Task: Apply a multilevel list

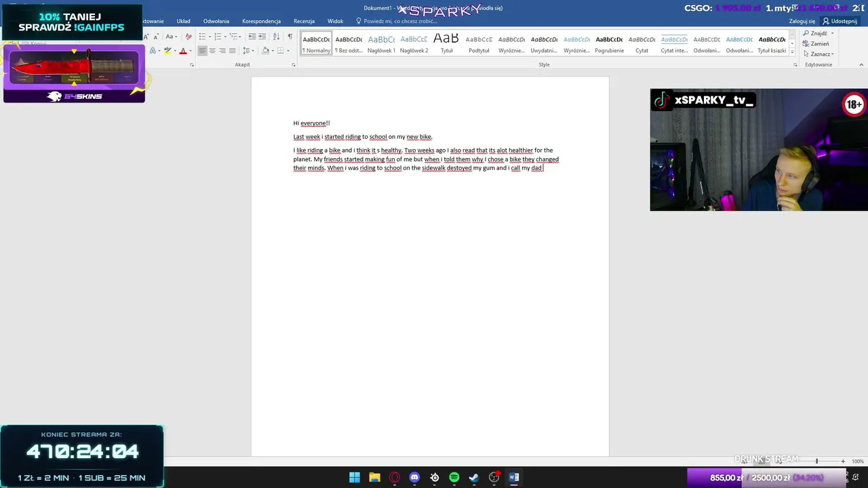Action: coord(233,37)
